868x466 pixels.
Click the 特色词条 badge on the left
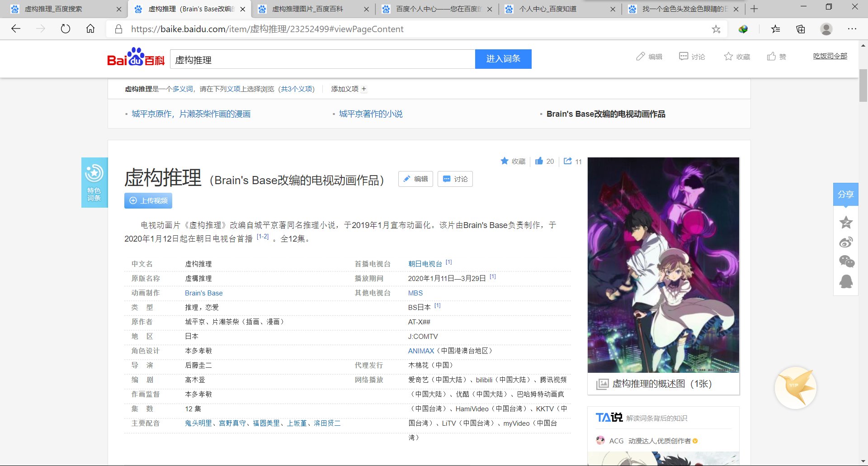click(x=94, y=182)
